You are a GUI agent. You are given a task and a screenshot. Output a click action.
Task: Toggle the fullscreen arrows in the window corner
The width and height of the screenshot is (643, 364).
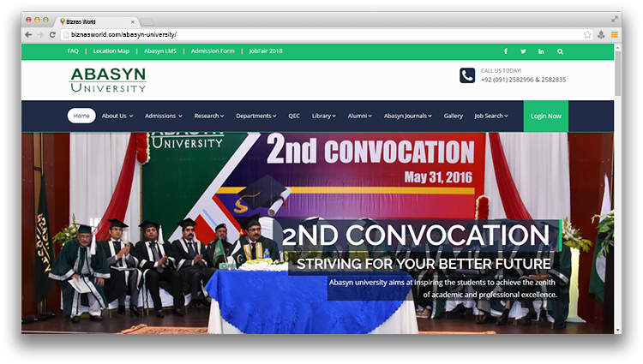pyautogui.click(x=615, y=19)
